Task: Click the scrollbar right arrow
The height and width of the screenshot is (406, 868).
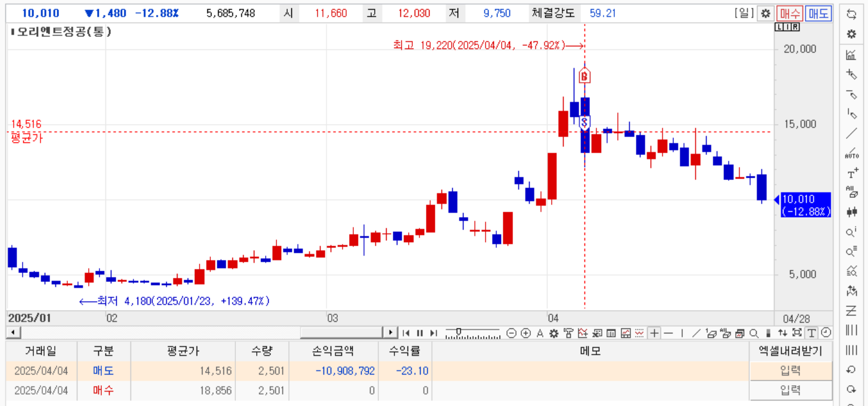Action: (390, 333)
